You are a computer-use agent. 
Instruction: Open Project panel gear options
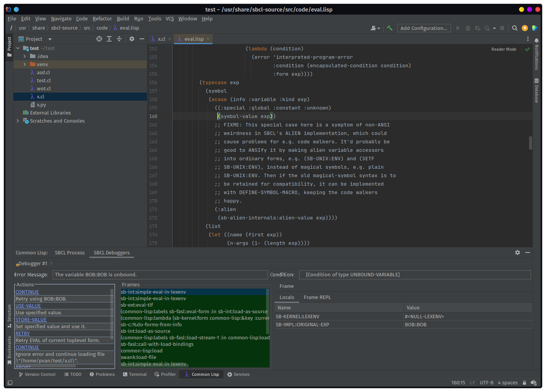pyautogui.click(x=132, y=39)
